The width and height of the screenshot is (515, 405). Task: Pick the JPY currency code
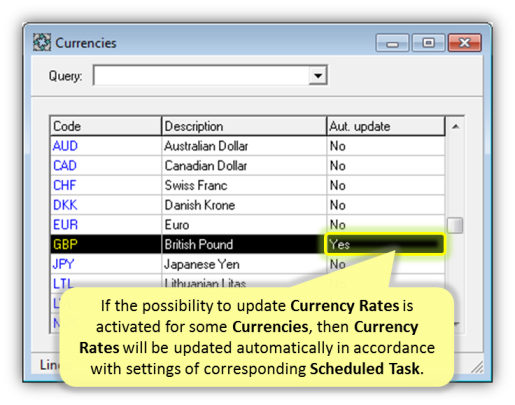[63, 264]
